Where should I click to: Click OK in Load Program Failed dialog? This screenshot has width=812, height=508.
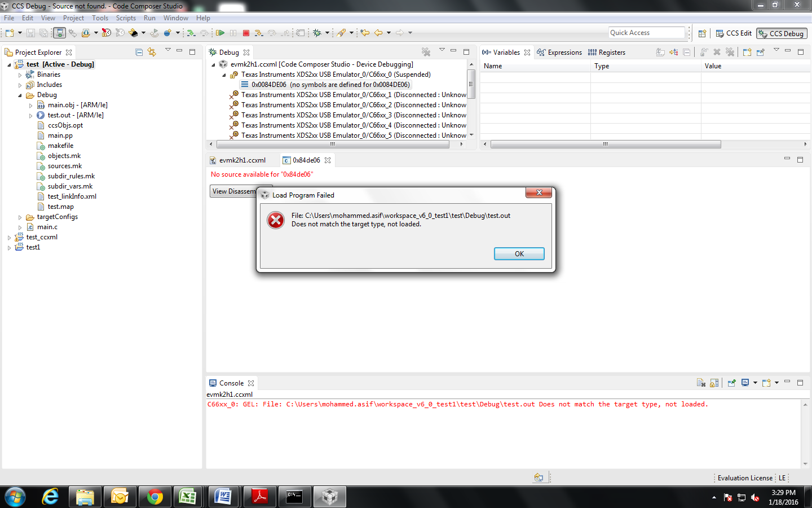(x=519, y=254)
